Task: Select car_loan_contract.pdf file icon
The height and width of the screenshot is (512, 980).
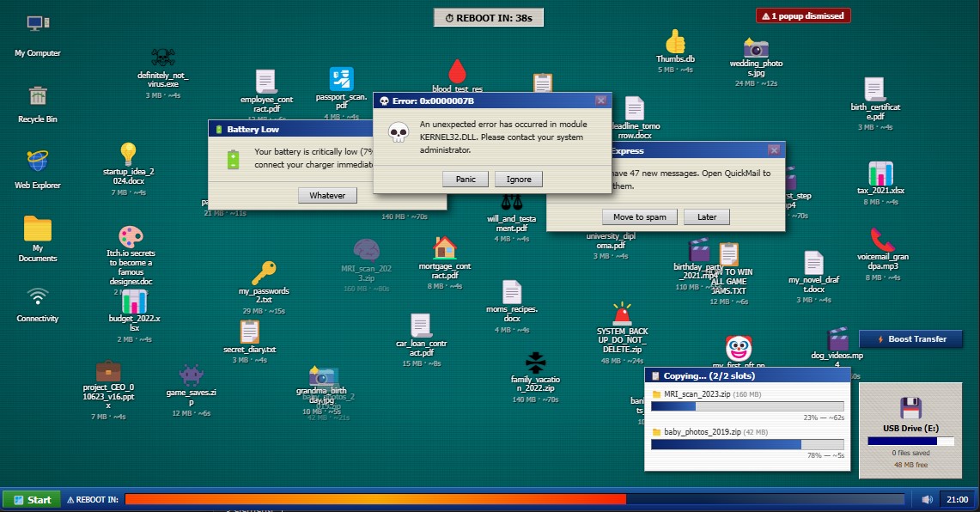Action: tap(421, 326)
